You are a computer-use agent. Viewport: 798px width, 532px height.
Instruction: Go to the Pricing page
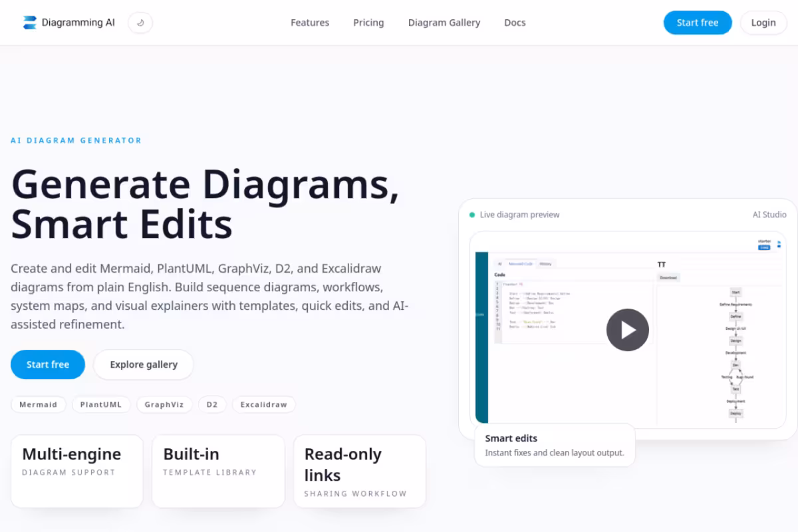(368, 23)
